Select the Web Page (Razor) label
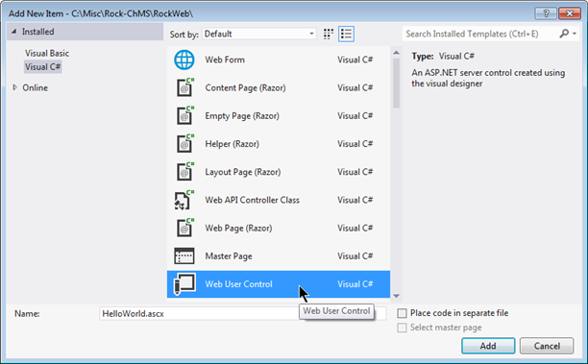Image resolution: width=588 pixels, height=364 pixels. [x=238, y=228]
